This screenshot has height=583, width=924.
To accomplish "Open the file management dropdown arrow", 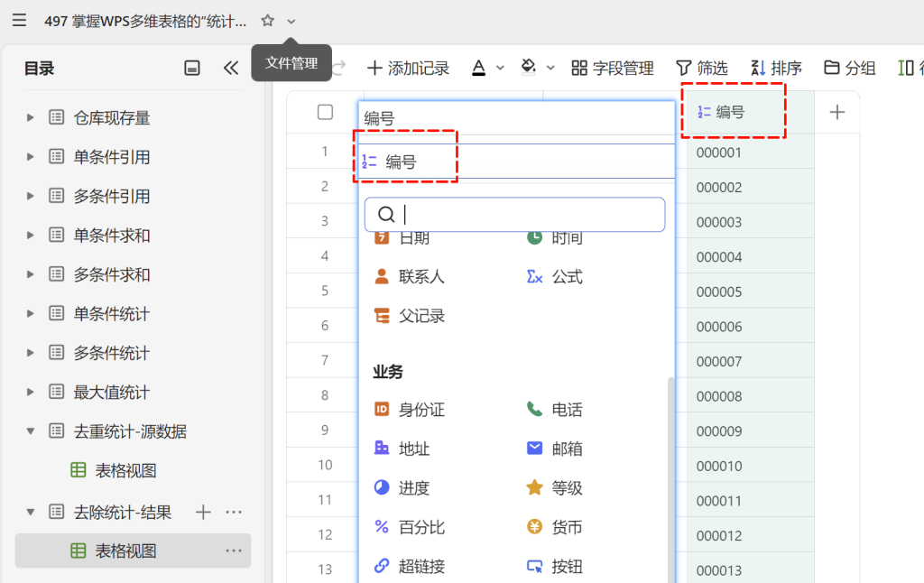I will (291, 22).
